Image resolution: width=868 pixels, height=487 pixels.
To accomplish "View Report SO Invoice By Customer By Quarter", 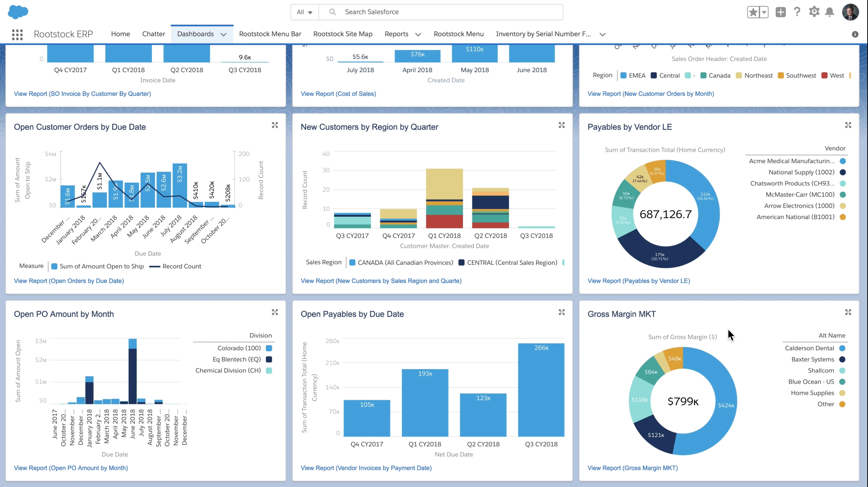I will (x=83, y=94).
